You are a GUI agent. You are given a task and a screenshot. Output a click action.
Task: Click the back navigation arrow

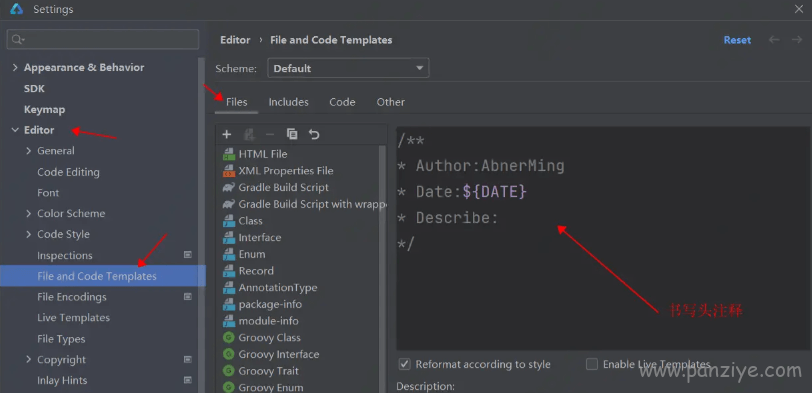pos(774,40)
